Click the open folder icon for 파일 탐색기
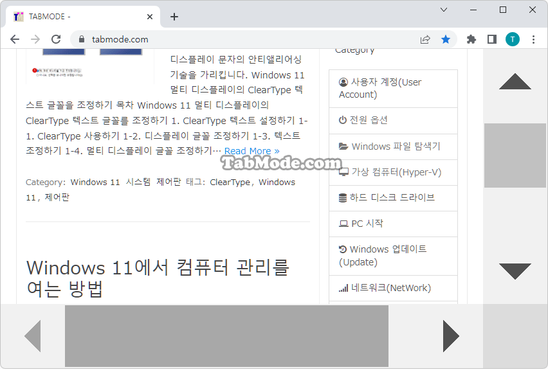Image resolution: width=548 pixels, height=392 pixels. 343,147
